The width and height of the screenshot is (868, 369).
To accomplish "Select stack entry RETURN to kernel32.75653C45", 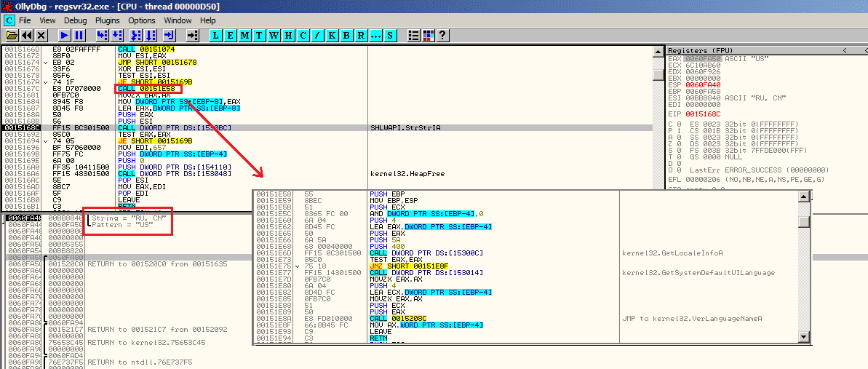I will (x=146, y=342).
